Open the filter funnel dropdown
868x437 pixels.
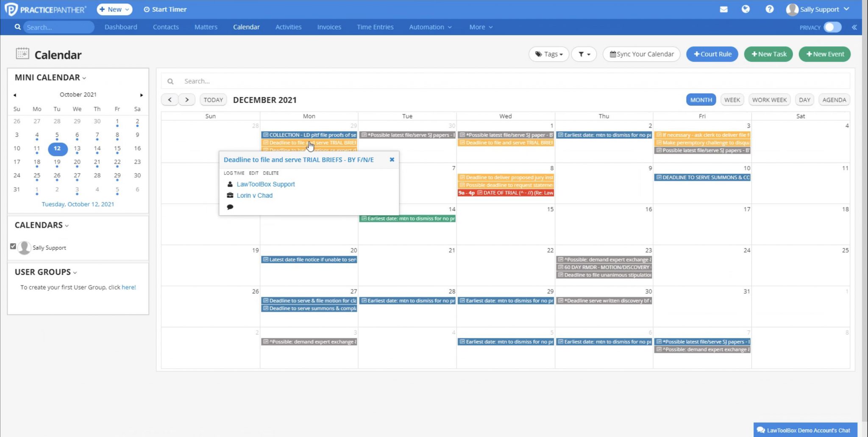click(x=584, y=54)
